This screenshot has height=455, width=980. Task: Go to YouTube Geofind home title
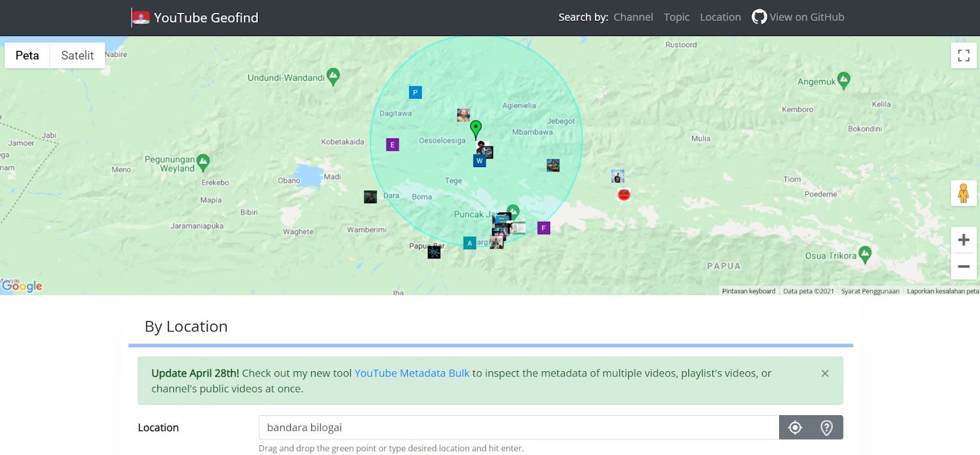[206, 18]
